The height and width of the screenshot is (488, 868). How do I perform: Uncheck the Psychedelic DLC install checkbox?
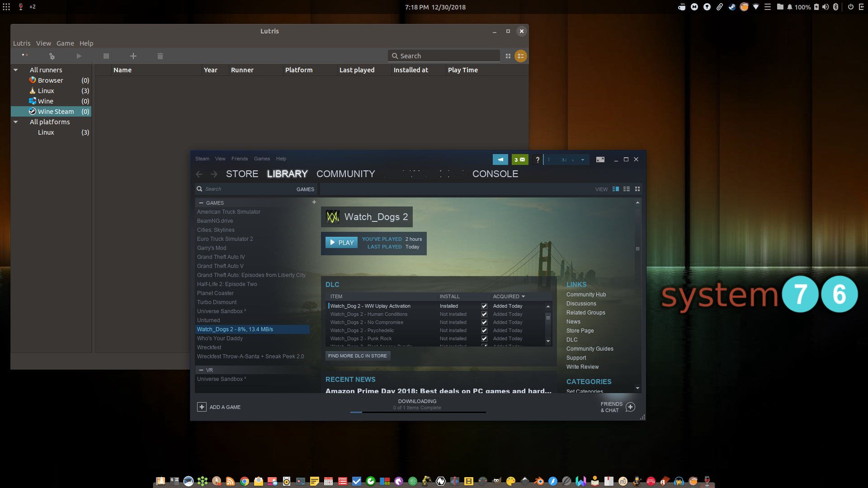tap(484, 331)
